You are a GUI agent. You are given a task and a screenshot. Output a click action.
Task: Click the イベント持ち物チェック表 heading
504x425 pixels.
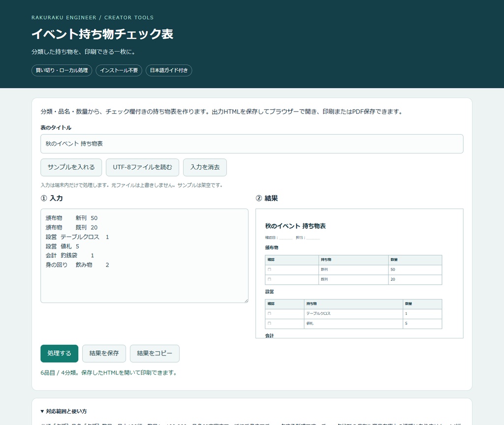click(102, 34)
